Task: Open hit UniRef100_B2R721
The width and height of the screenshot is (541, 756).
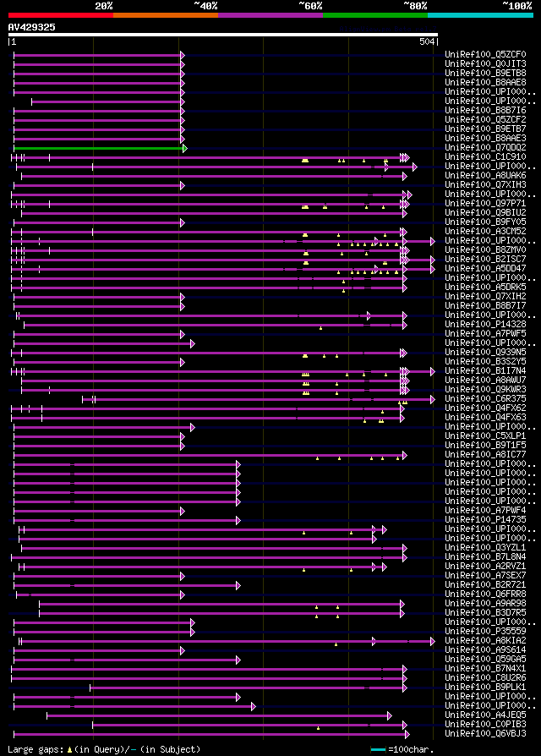Action: point(485,585)
